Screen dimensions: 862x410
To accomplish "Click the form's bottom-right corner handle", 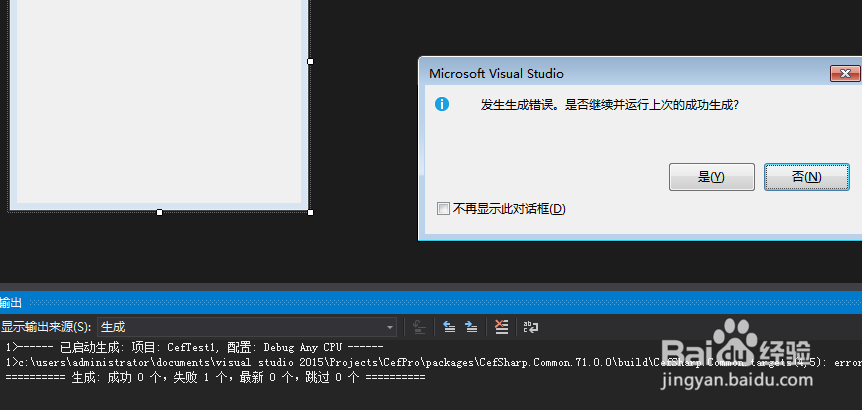I will [310, 212].
